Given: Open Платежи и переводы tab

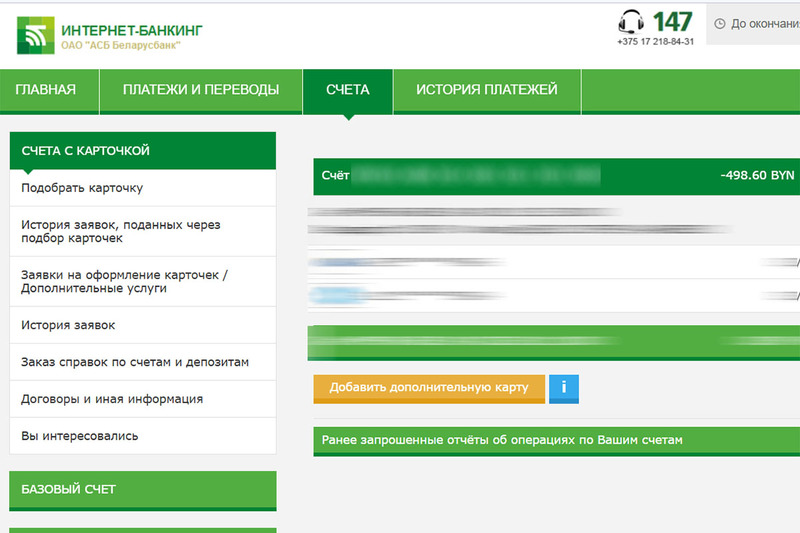Looking at the screenshot, I should click(200, 90).
